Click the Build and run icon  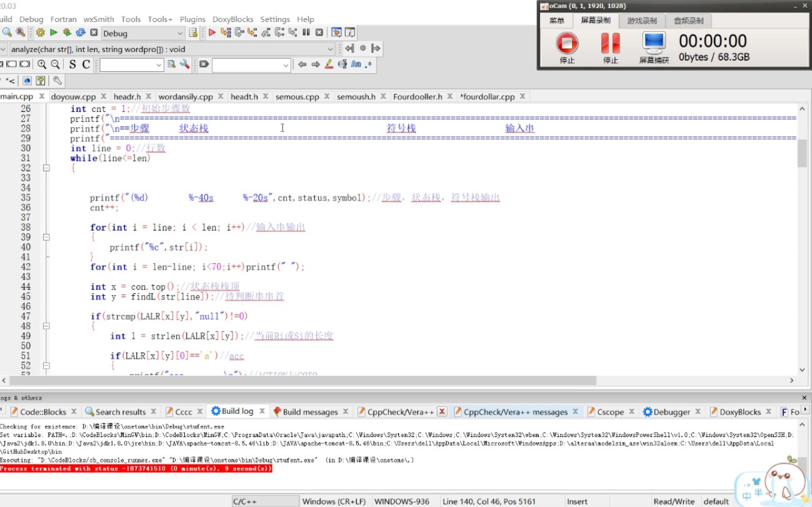pos(67,33)
